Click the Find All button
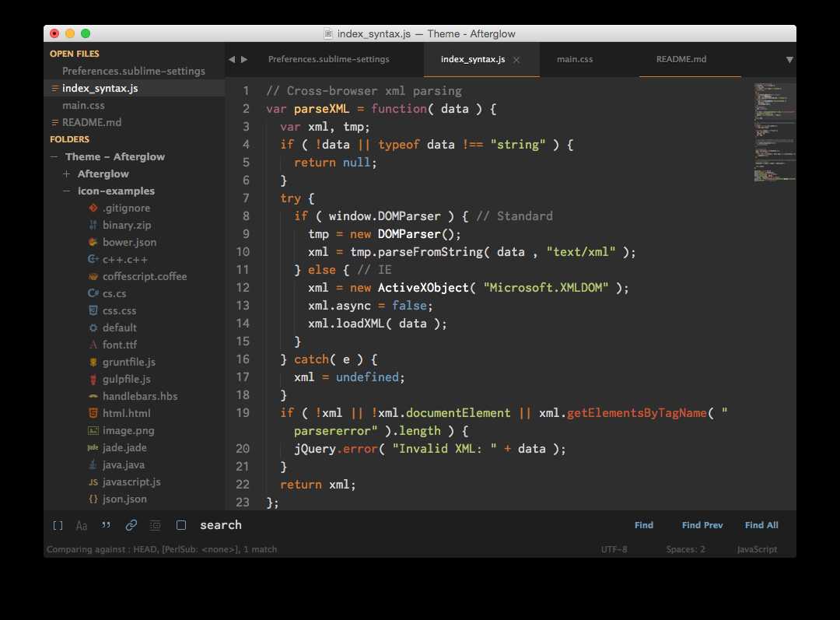Image resolution: width=840 pixels, height=620 pixels. pos(761,525)
